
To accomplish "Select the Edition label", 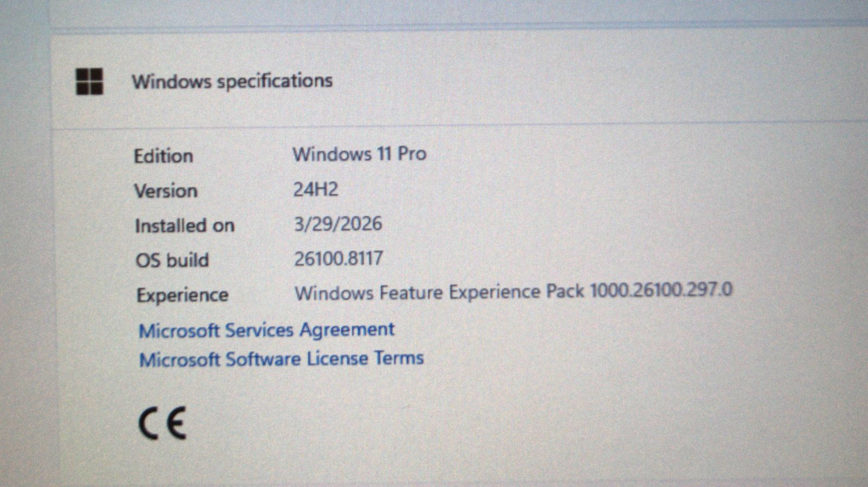I will pyautogui.click(x=163, y=156).
